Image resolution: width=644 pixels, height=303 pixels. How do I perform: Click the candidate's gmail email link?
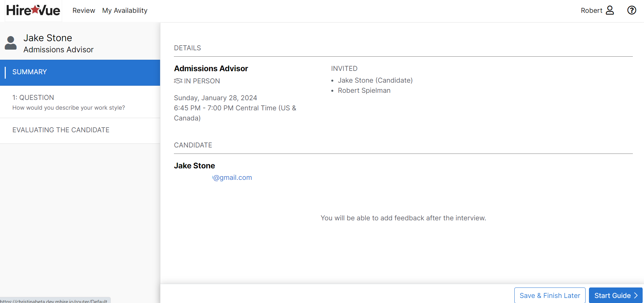pyautogui.click(x=232, y=177)
